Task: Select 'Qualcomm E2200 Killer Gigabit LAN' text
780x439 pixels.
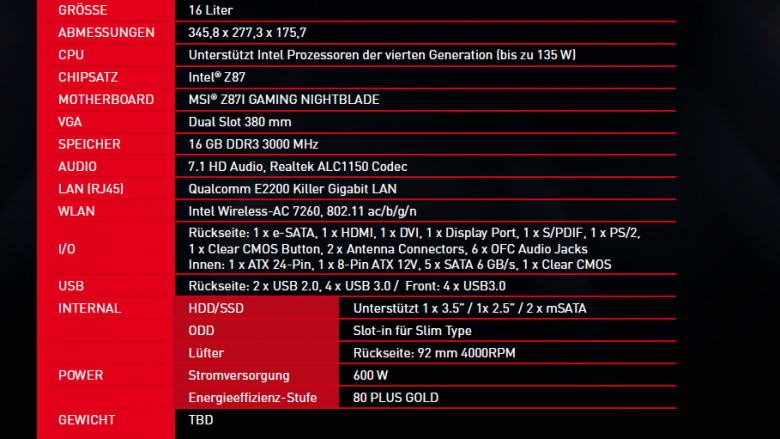Action: point(292,189)
